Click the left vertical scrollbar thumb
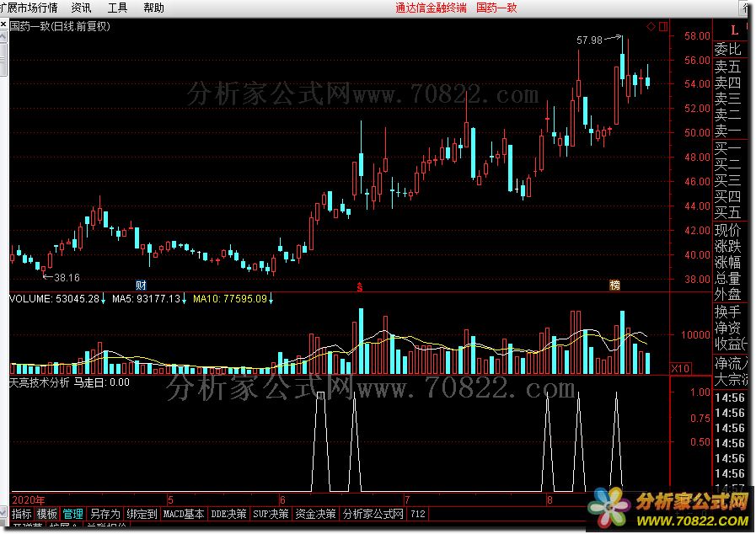 [x=3, y=59]
